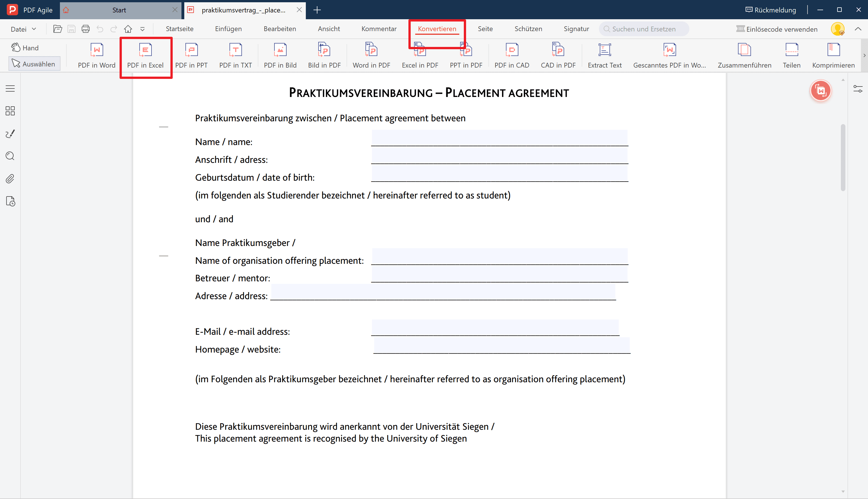Image resolution: width=868 pixels, height=499 pixels.
Task: Click the Rückmeldung feedback button
Action: [x=771, y=10]
